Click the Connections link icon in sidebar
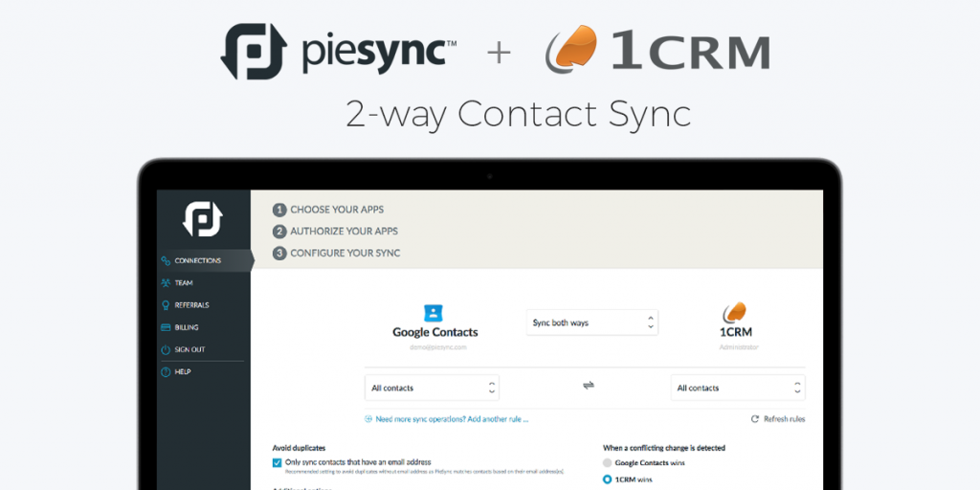The width and height of the screenshot is (980, 490). (x=166, y=260)
